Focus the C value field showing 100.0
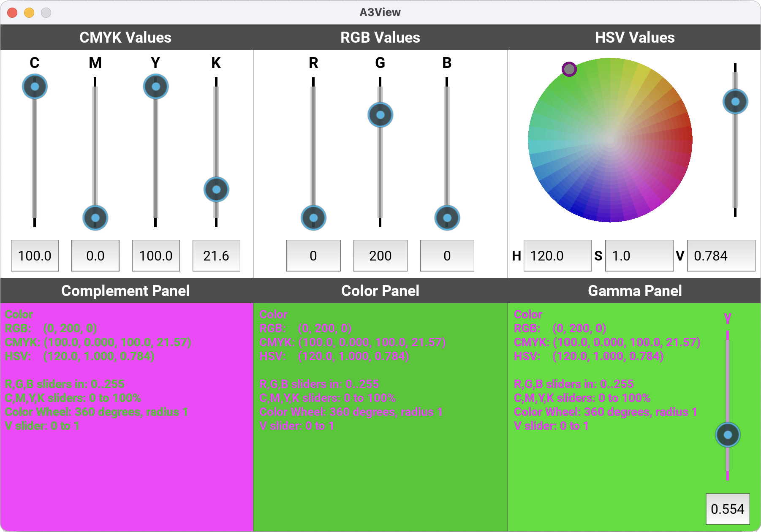The image size is (761, 532). tap(35, 256)
